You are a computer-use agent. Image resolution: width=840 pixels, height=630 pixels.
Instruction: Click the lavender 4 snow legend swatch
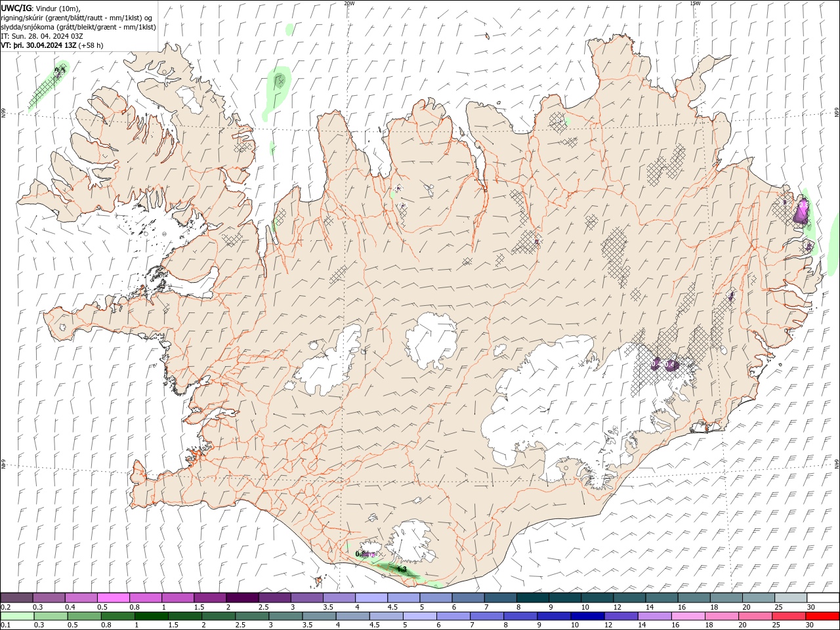371,598
